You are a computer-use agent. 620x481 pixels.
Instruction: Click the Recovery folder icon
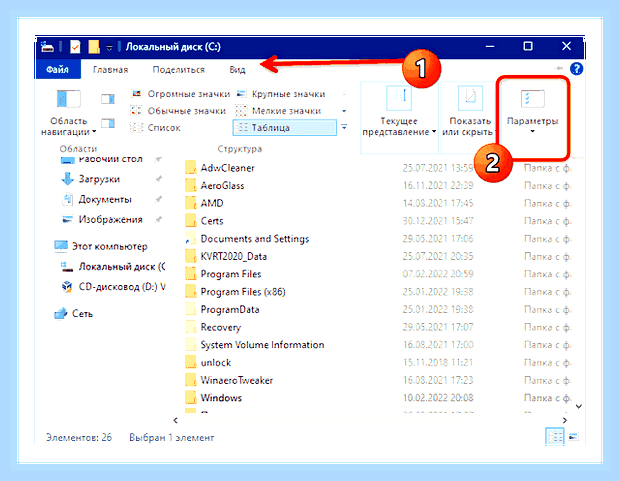[191, 327]
